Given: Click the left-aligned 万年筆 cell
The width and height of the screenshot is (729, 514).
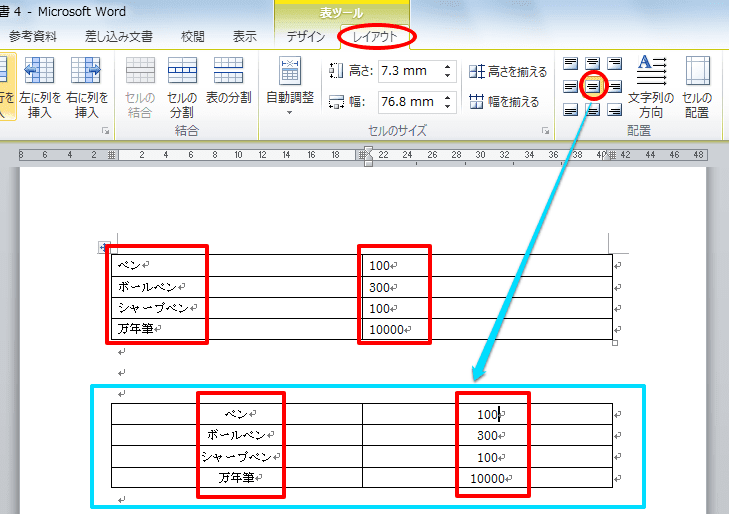Looking at the screenshot, I should [x=236, y=329].
